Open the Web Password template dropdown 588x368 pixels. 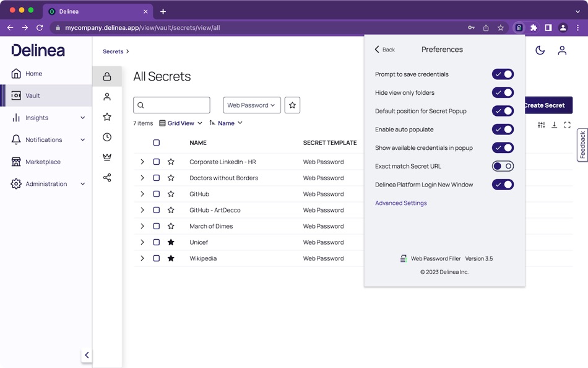(252, 105)
